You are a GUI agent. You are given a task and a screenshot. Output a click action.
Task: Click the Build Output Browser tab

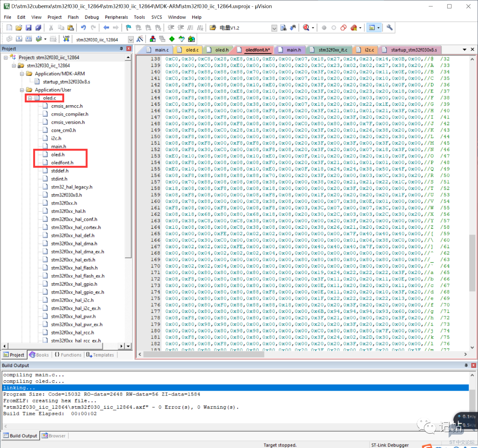pyautogui.click(x=54, y=436)
